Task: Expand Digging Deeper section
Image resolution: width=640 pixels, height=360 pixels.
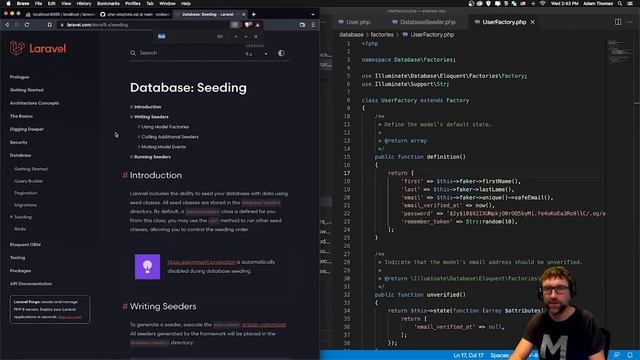Action: 27,129
